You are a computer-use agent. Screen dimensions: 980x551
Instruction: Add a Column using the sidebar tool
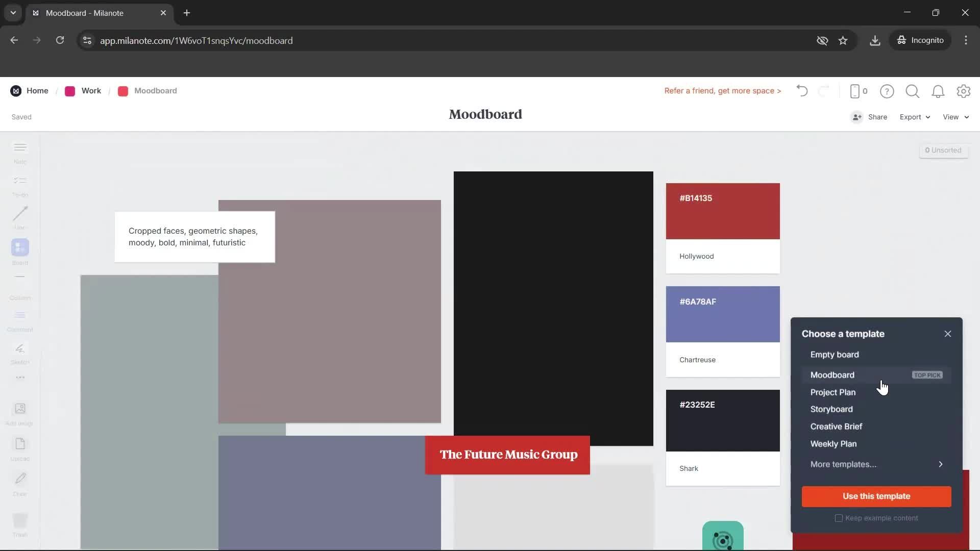point(19,284)
